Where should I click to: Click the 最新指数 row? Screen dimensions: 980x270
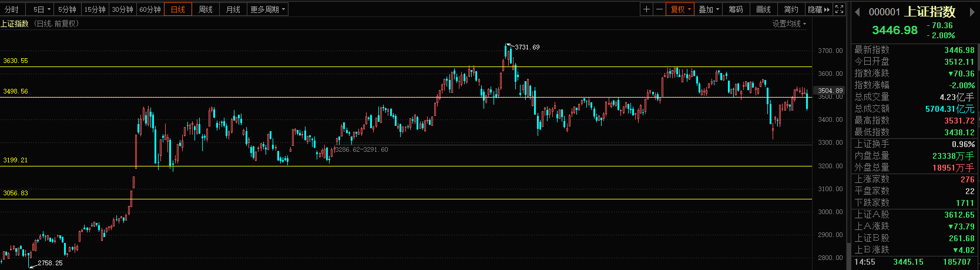pyautogui.click(x=914, y=50)
